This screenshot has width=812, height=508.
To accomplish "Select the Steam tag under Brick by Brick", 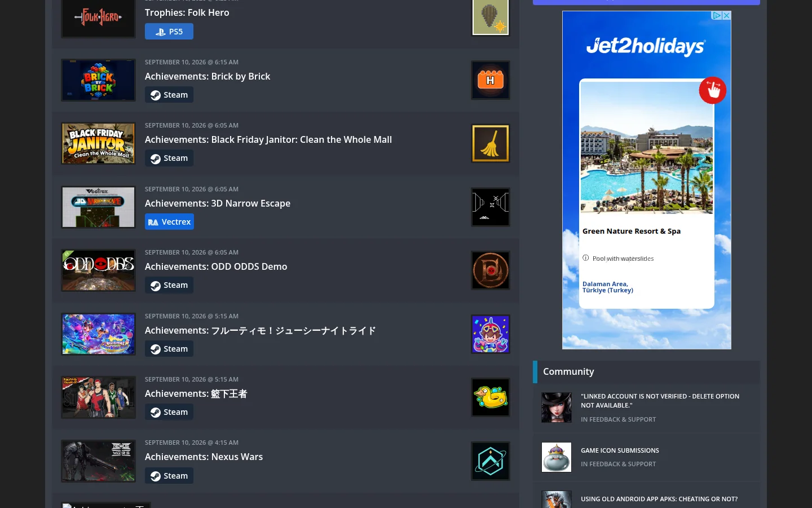I will click(169, 95).
